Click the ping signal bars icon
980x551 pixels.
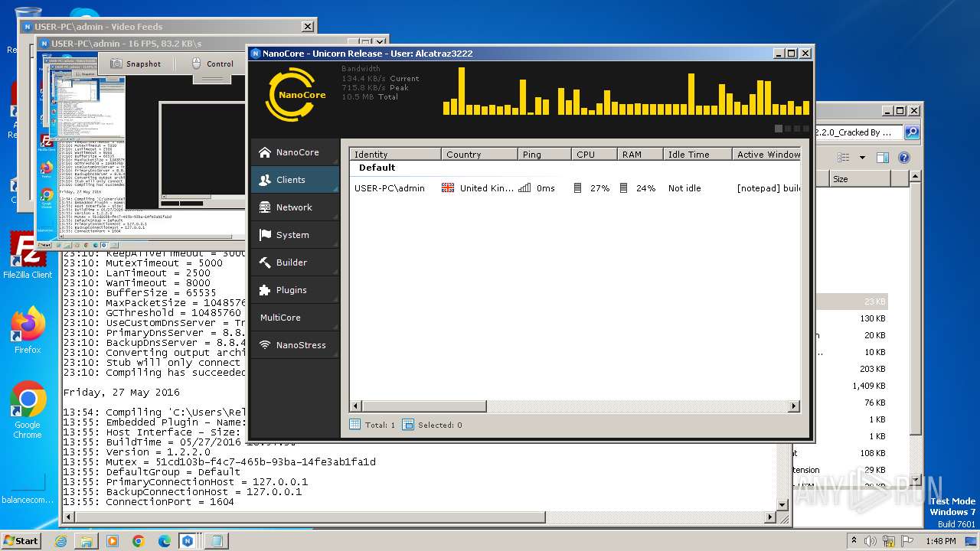[524, 188]
